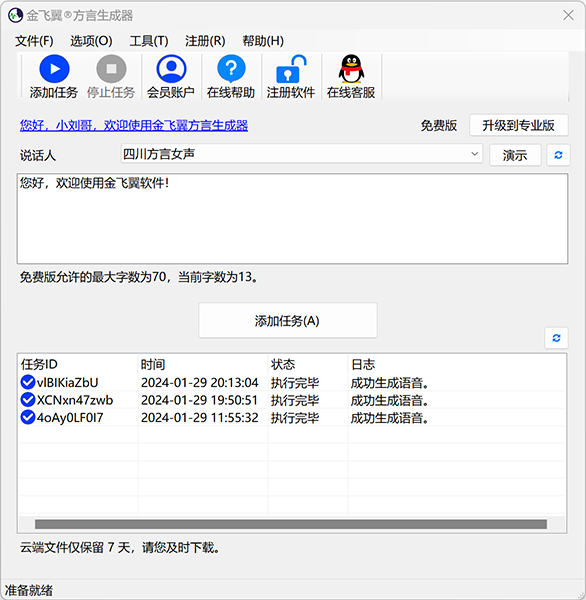Close the 金飞翼方言生成器 window
This screenshot has width=586, height=600.
tap(568, 15)
